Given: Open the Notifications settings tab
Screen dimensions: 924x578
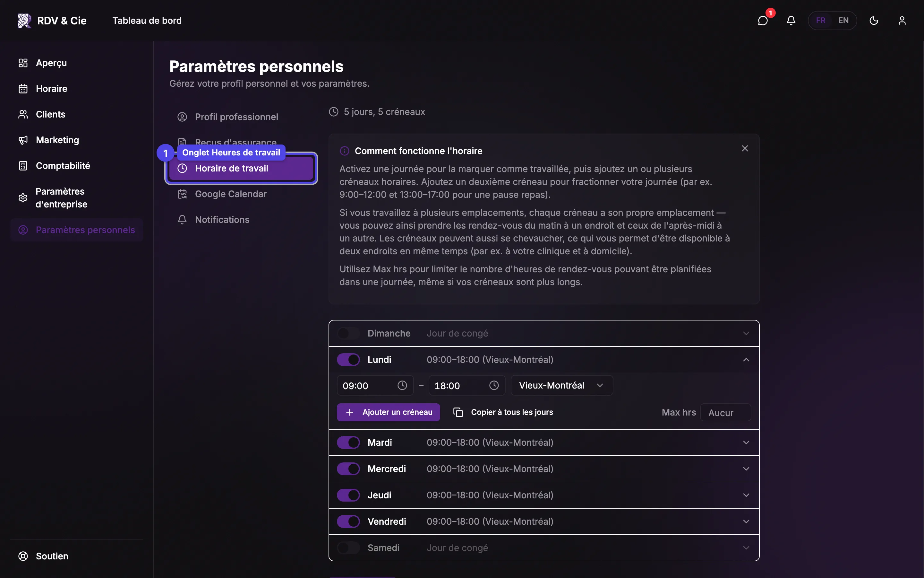Looking at the screenshot, I should [x=241, y=220].
